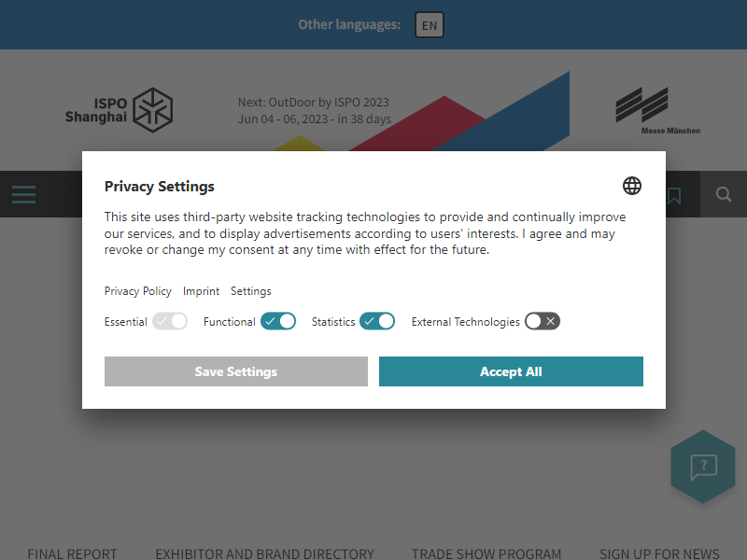Open the Privacy Policy link
This screenshot has height=560, width=747.
point(137,291)
